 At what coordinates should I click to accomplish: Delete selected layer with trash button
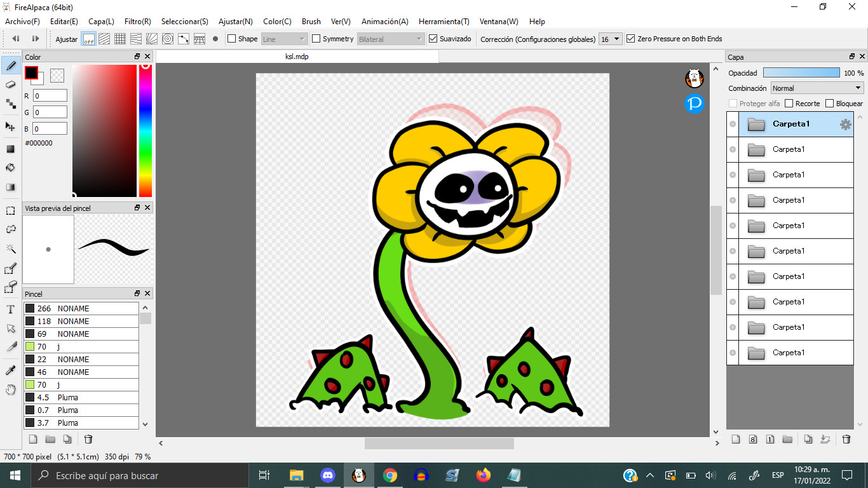coord(846,439)
